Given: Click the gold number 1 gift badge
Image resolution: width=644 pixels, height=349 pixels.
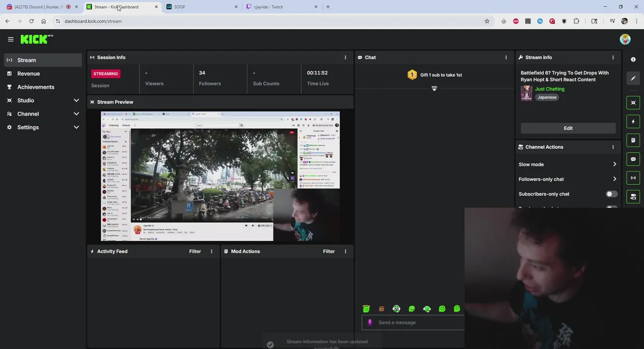Looking at the screenshot, I should click(412, 75).
